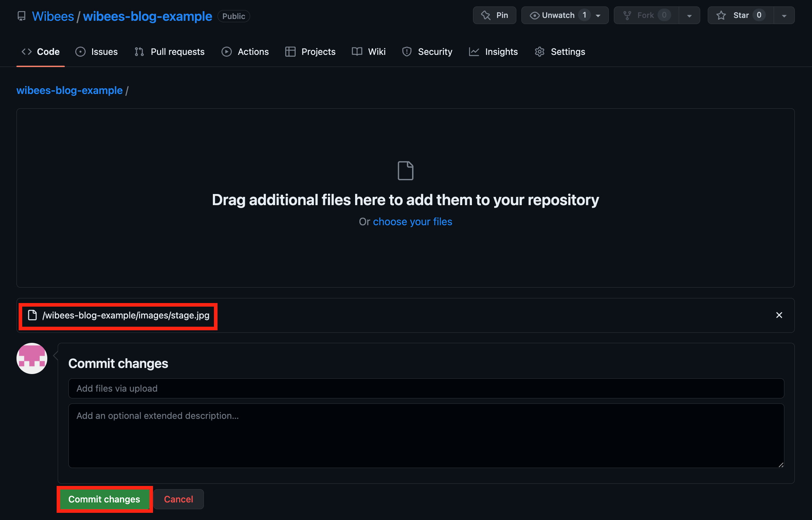The image size is (812, 520).
Task: Click the repository book icon beside Wibees
Action: 22,16
